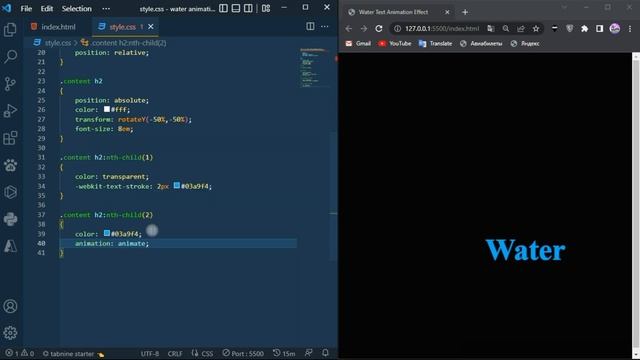640x360 pixels.
Task: Open a new browser tab
Action: pos(465,12)
